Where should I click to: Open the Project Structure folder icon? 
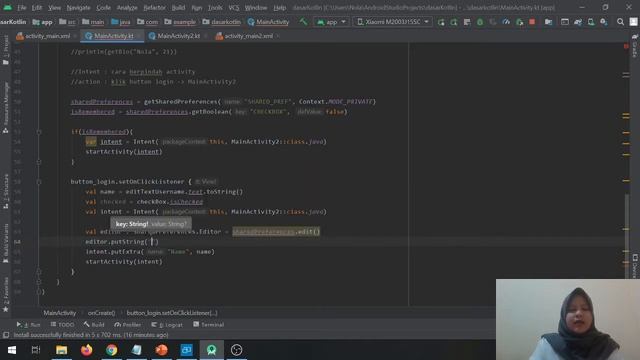pos(549,22)
